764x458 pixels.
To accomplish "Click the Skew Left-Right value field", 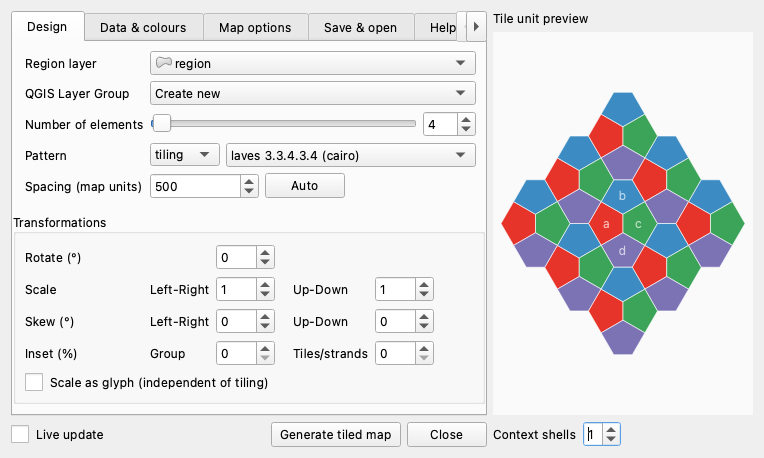I will point(236,322).
